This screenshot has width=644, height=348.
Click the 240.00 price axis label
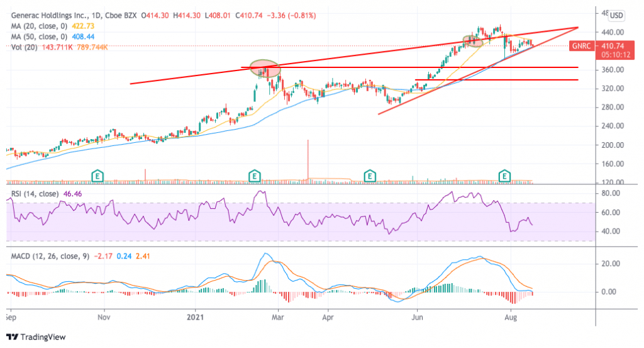[613, 126]
